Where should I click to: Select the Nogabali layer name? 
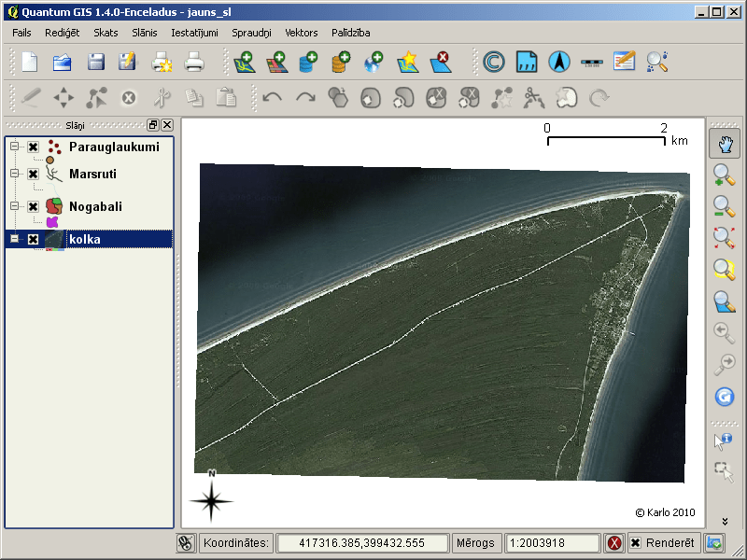[x=96, y=206]
